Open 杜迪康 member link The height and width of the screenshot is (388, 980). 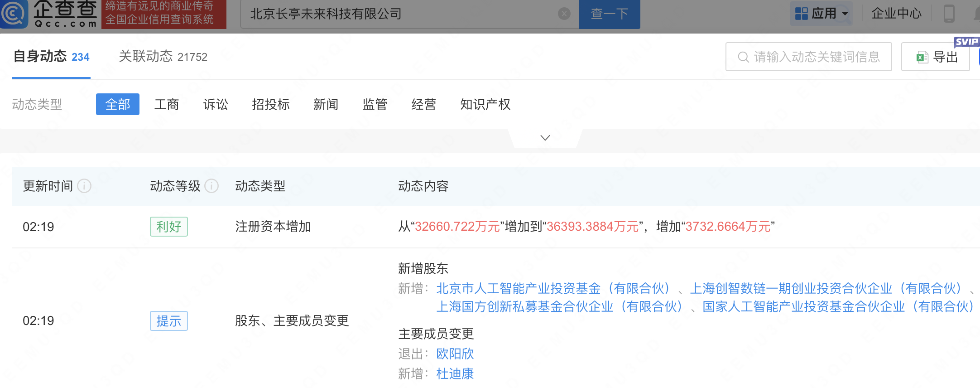coord(455,373)
